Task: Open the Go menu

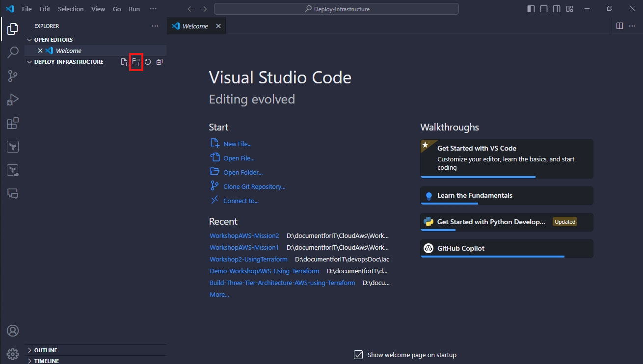Action: (117, 9)
